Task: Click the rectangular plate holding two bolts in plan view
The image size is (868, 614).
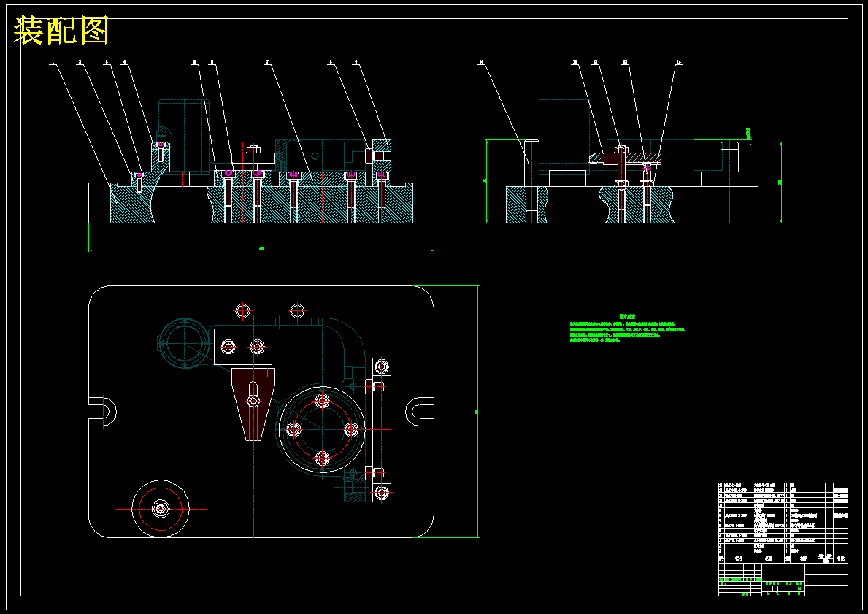Action: point(243,347)
